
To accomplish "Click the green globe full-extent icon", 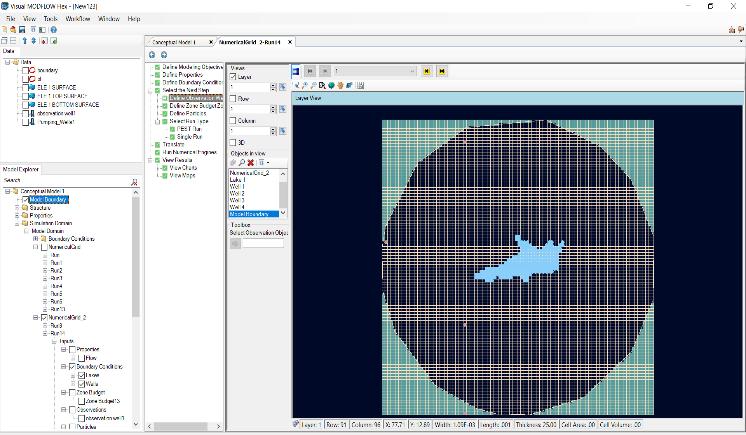I will click(332, 86).
